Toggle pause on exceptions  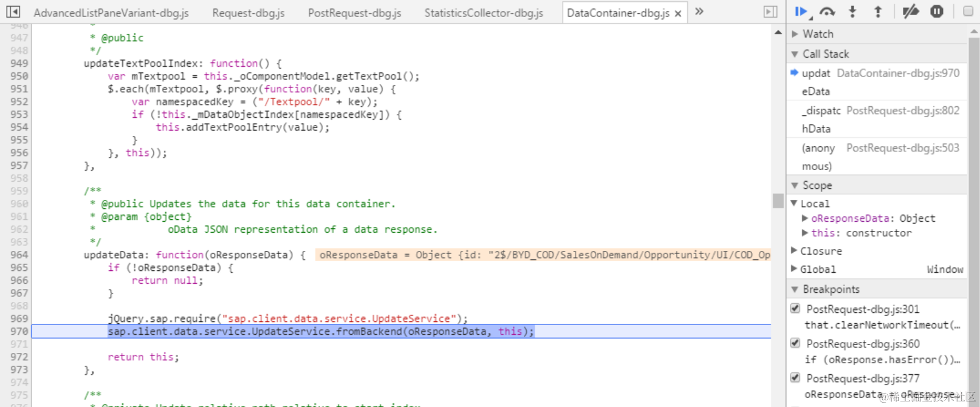pyautogui.click(x=937, y=12)
